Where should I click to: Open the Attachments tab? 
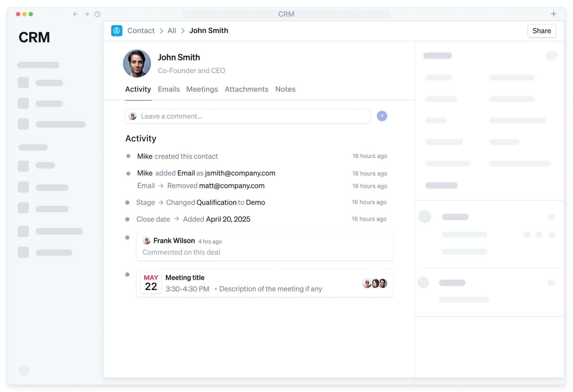(x=246, y=89)
